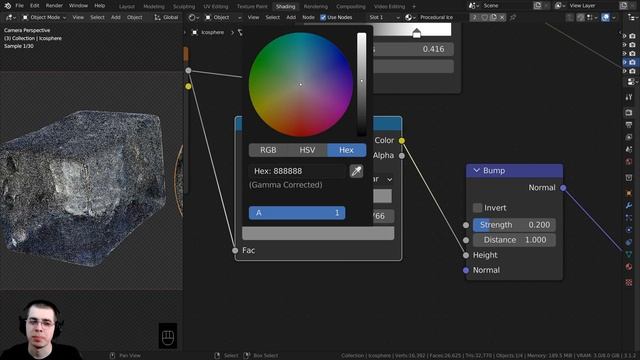Open the shader editor type dropdown
Viewport: 640px width, 360px height.
(193, 18)
